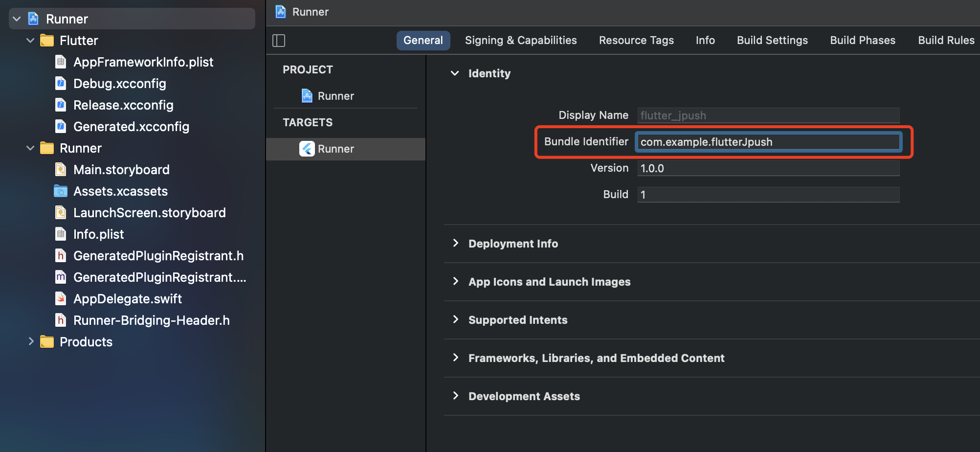Viewport: 980px width, 452px height.
Task: Click the GeneratedPluginRegistrant.m implementation file icon
Action: tap(61, 277)
